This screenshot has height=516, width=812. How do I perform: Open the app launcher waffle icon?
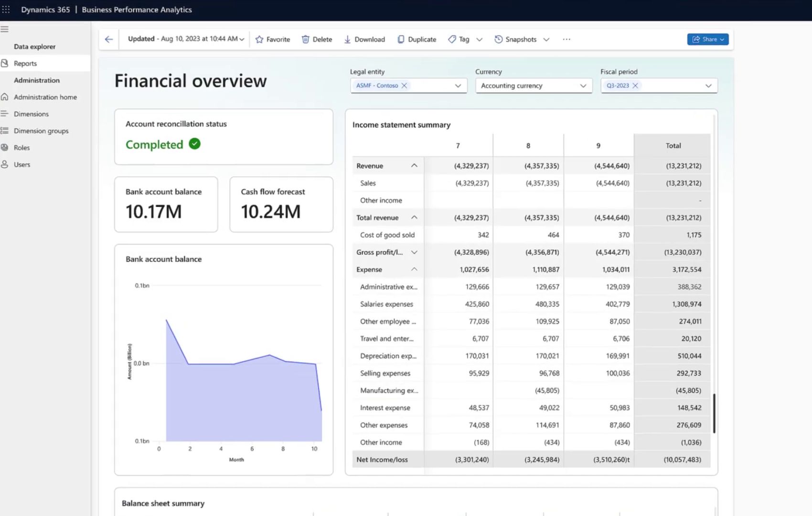(x=6, y=10)
